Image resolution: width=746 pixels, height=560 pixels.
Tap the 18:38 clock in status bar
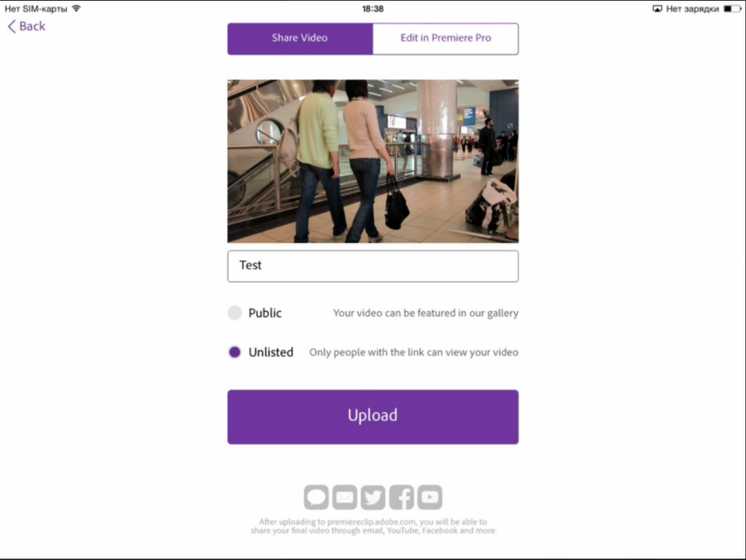(x=373, y=8)
